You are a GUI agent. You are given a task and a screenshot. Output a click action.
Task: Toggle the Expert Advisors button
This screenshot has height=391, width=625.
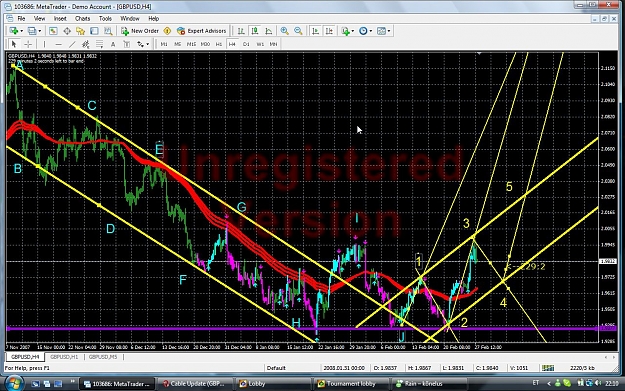[x=202, y=31]
